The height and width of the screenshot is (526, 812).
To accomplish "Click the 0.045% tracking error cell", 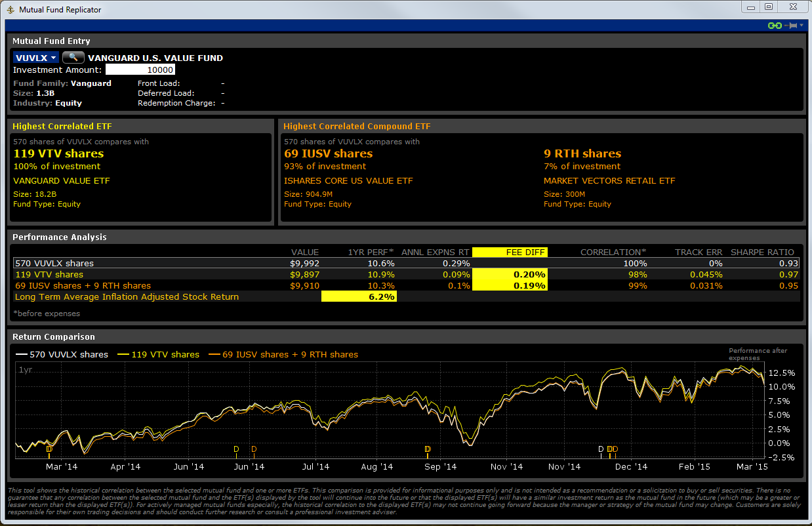I will (706, 274).
